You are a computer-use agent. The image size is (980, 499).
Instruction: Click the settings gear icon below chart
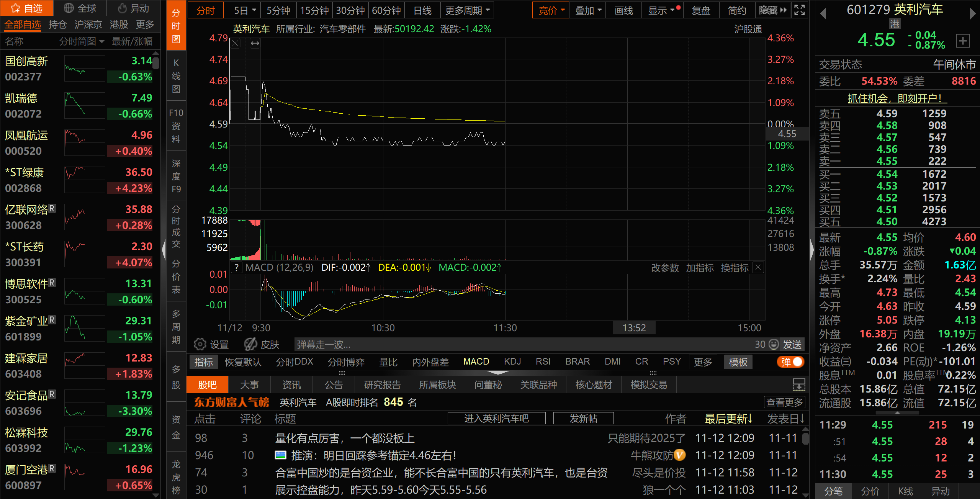pos(200,345)
